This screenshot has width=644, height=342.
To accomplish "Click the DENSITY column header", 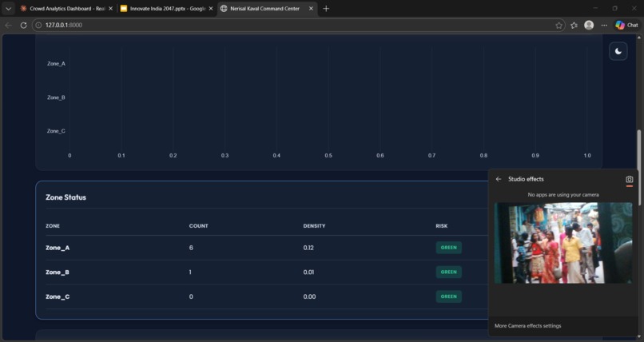I will (x=314, y=226).
